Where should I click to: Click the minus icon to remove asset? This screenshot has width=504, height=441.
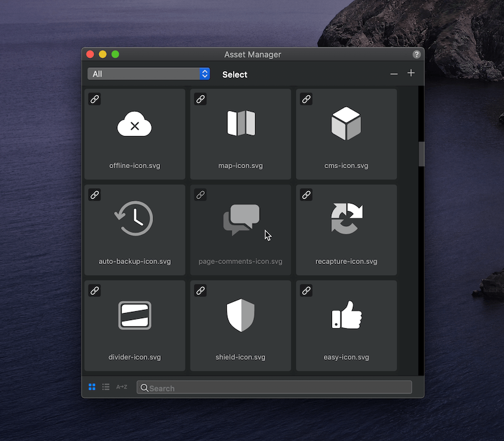coord(394,74)
